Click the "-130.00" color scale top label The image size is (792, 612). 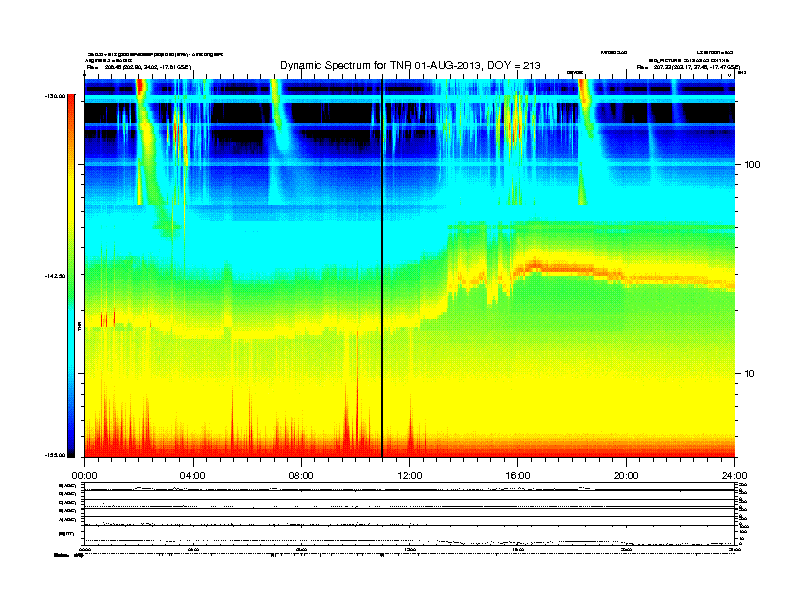(x=55, y=95)
